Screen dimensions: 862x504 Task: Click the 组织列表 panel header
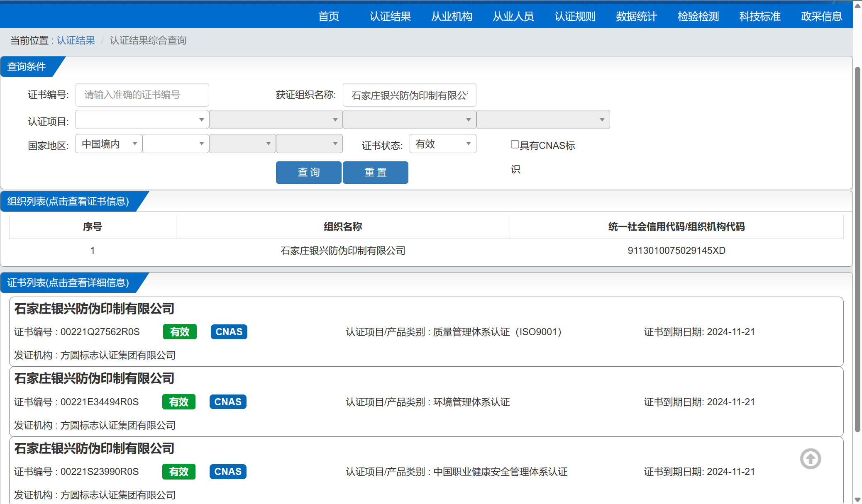click(x=68, y=201)
